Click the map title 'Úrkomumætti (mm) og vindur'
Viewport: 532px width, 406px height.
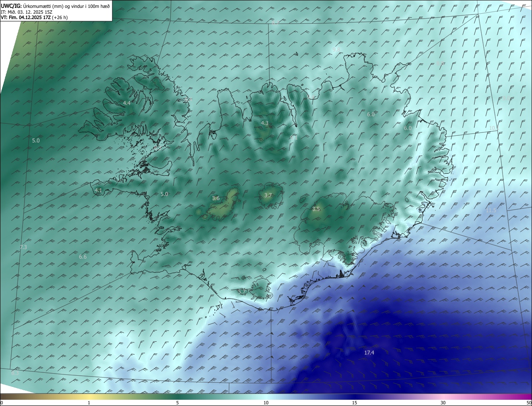(53, 6)
